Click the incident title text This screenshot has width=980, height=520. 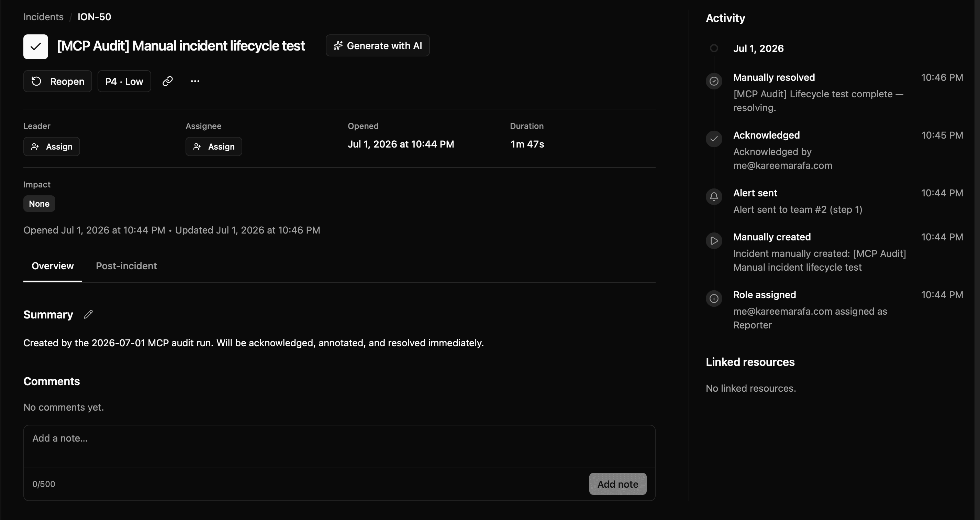[x=181, y=46]
